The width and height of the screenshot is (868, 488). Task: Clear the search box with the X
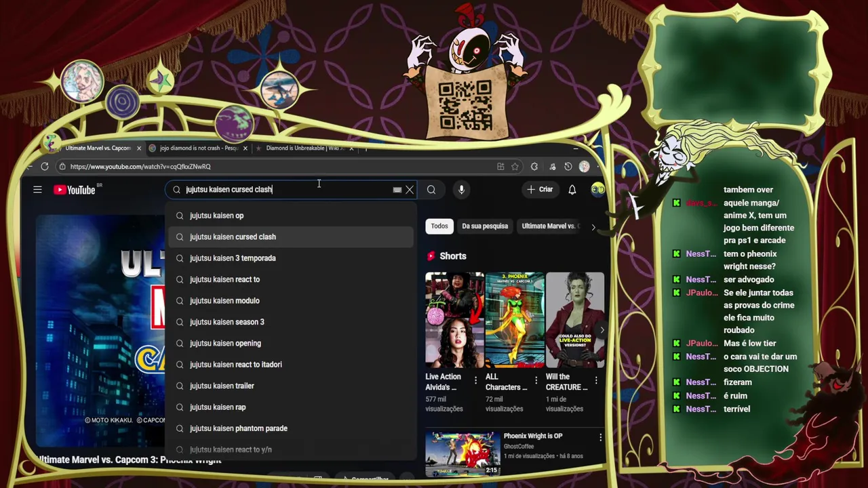[x=410, y=190]
